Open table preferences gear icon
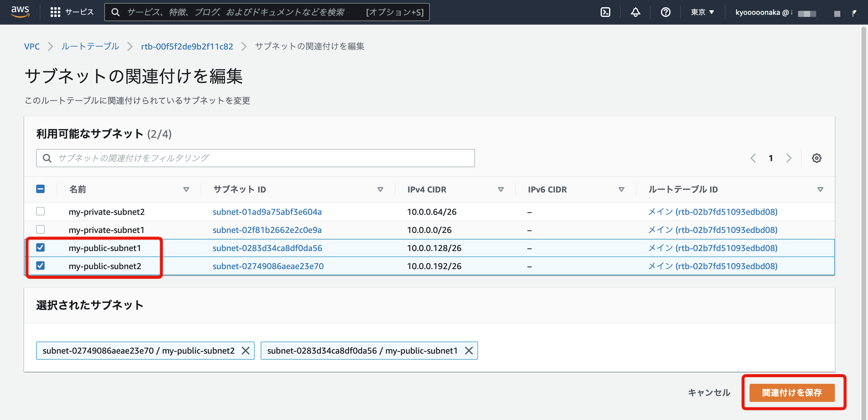Viewport: 868px width, 420px height. pos(816,158)
